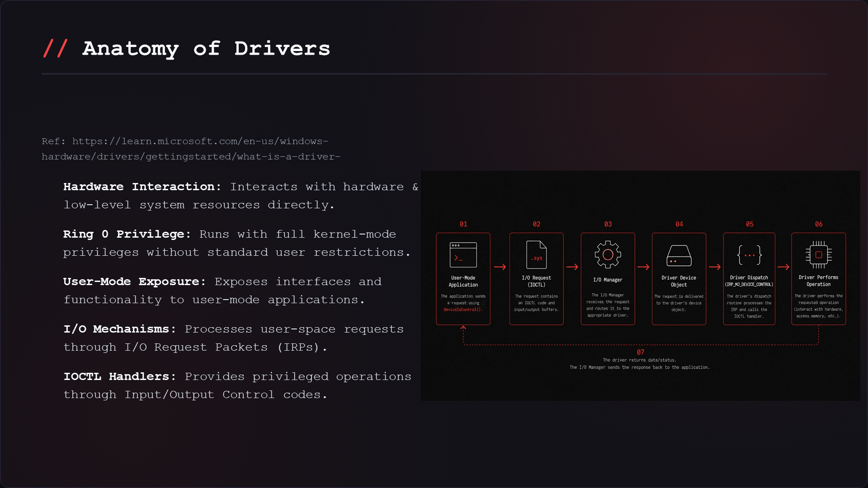Image resolution: width=868 pixels, height=488 pixels.
Task: Click the User-Mode Application terminal icon
Action: point(463,255)
